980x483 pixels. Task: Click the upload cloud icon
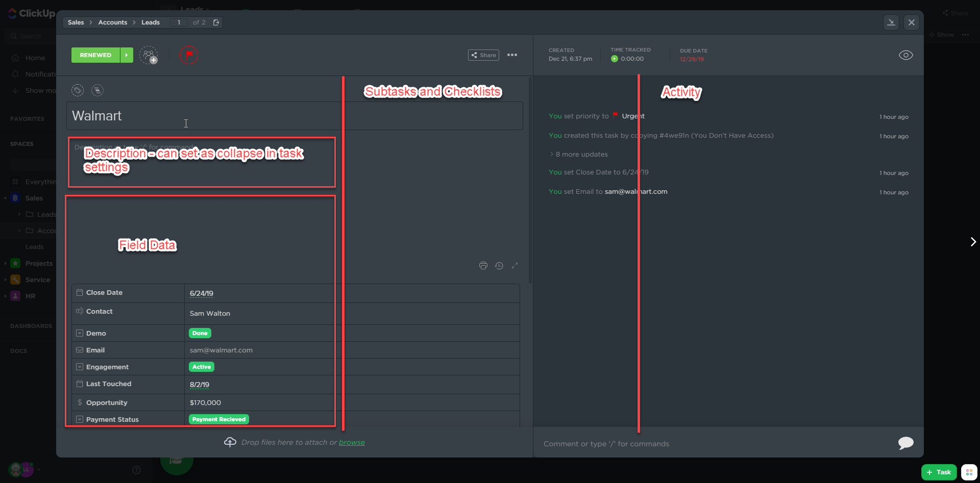point(230,442)
